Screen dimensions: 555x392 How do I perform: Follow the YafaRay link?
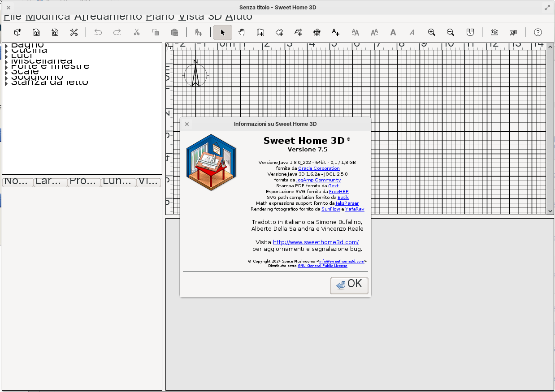pyautogui.click(x=355, y=209)
